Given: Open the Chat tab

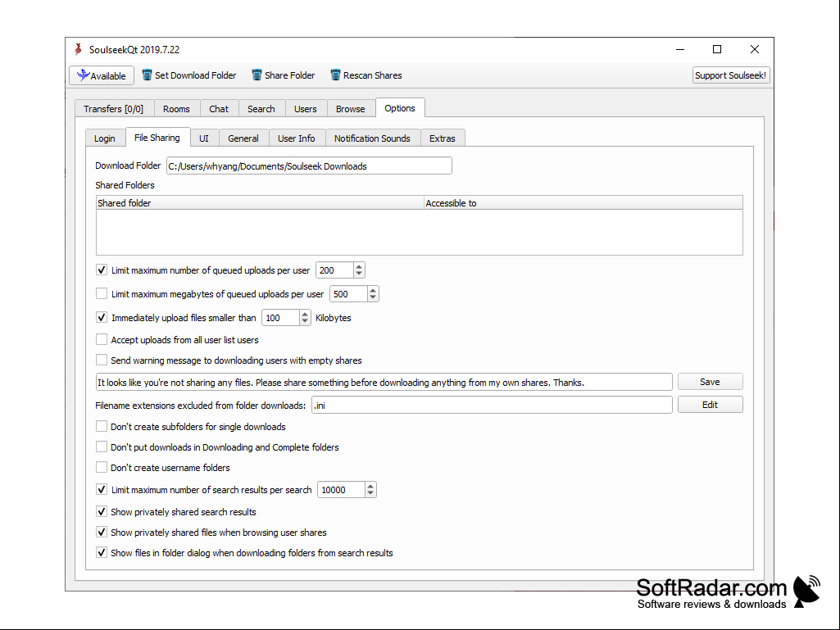Looking at the screenshot, I should 219,109.
